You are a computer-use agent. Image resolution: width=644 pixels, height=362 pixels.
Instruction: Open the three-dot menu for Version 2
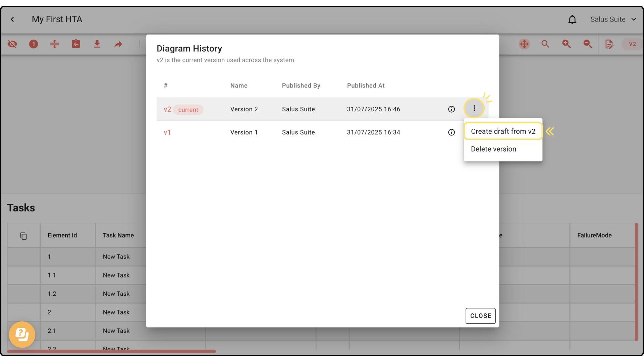(x=474, y=108)
